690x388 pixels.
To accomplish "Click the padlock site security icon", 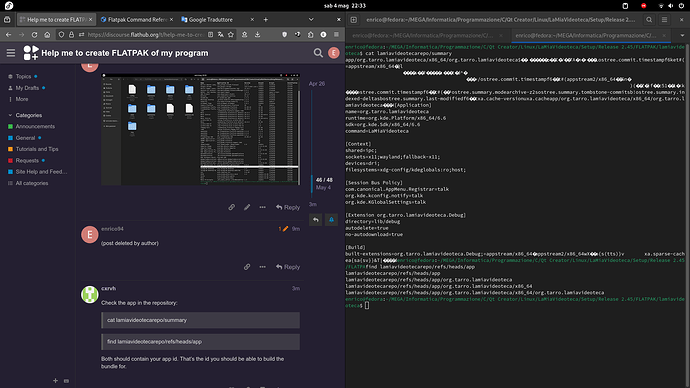I will pyautogui.click(x=71, y=34).
